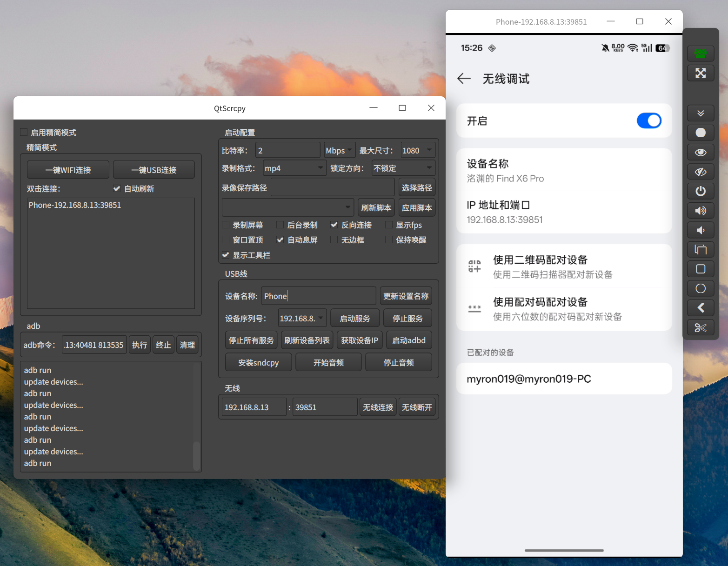728x566 pixels.
Task: Click the 一键WIFI连接 button
Action: [68, 170]
